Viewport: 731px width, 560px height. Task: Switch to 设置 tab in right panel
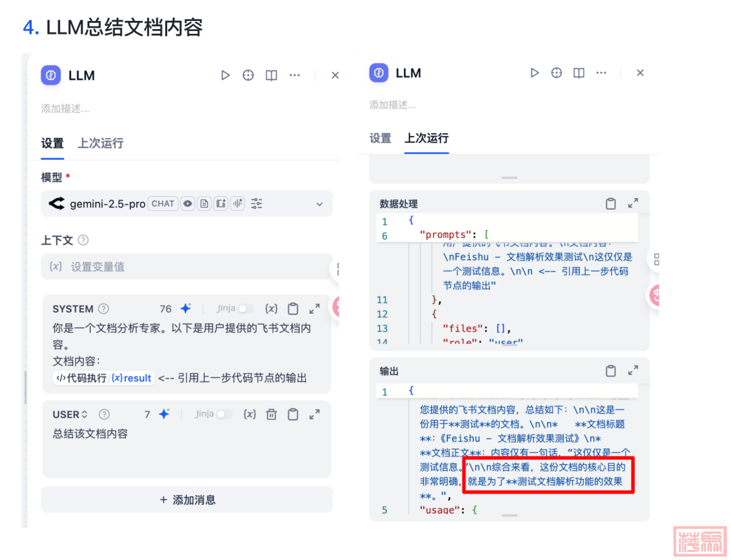coord(380,138)
